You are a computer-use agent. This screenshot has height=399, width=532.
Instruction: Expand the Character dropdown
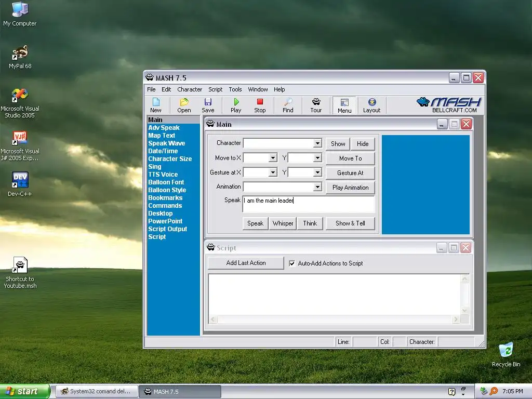(317, 143)
